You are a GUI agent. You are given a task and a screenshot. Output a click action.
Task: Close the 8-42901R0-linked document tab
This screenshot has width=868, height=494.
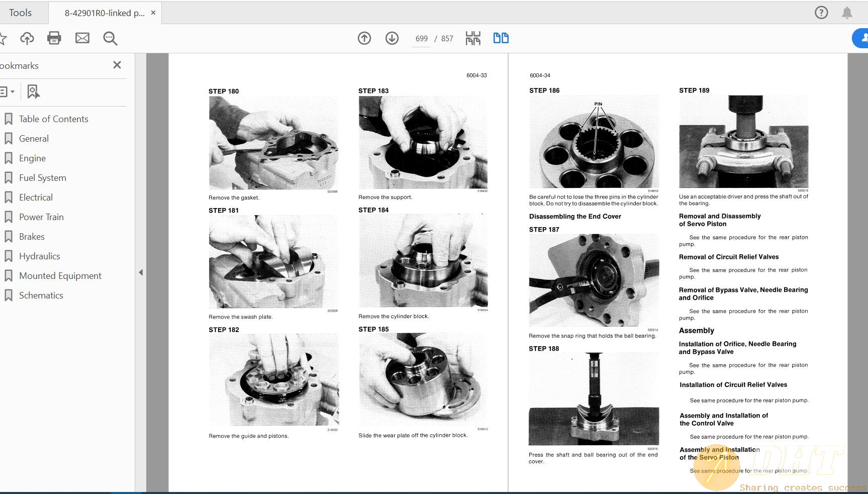[x=153, y=13]
